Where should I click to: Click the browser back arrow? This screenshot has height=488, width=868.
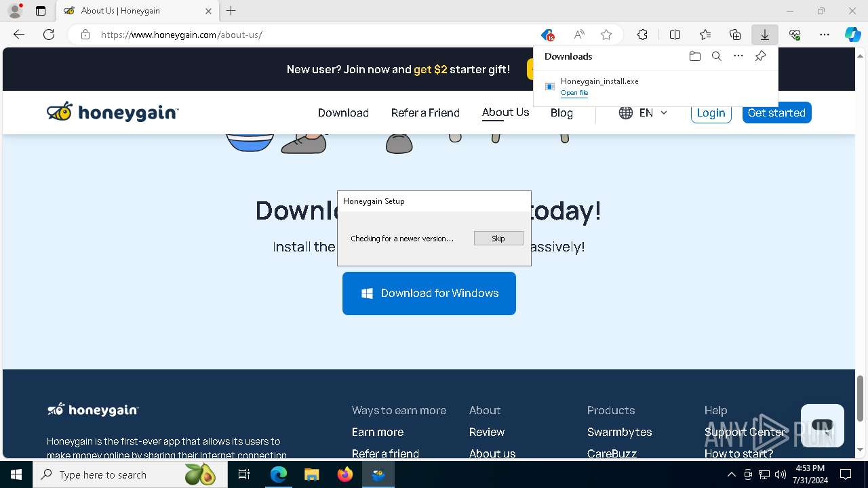(19, 35)
